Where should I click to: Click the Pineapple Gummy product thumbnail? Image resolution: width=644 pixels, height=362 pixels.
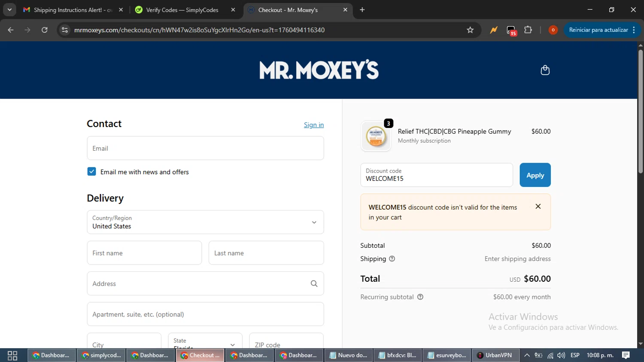pos(376,136)
